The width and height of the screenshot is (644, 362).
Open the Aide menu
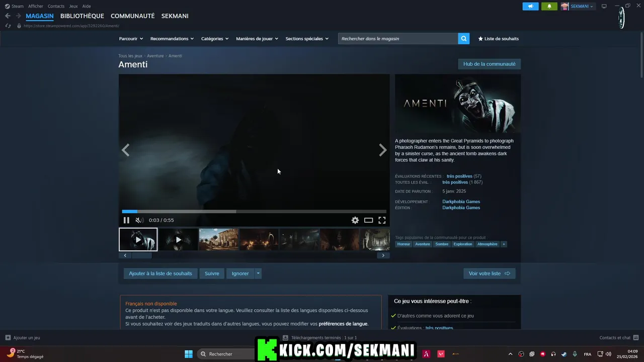[x=87, y=6]
